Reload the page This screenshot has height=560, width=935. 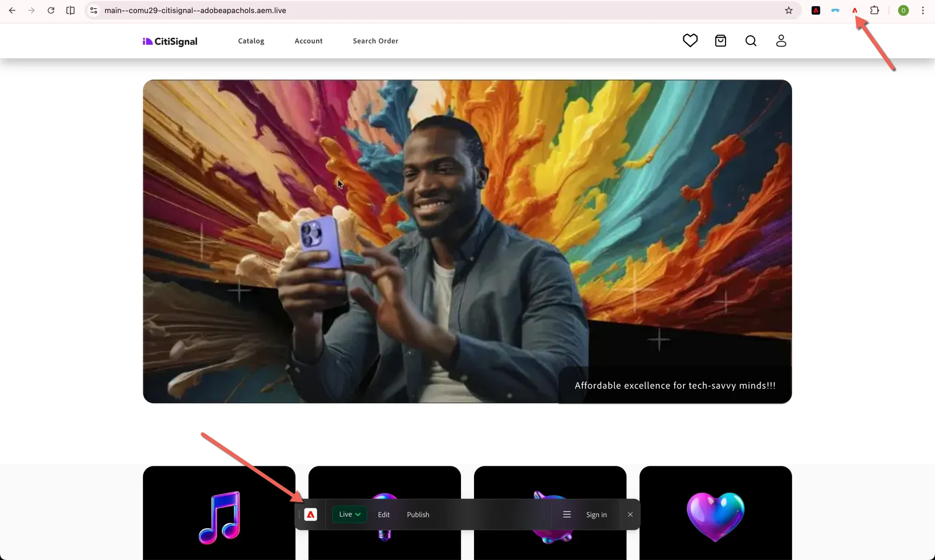pyautogui.click(x=51, y=10)
